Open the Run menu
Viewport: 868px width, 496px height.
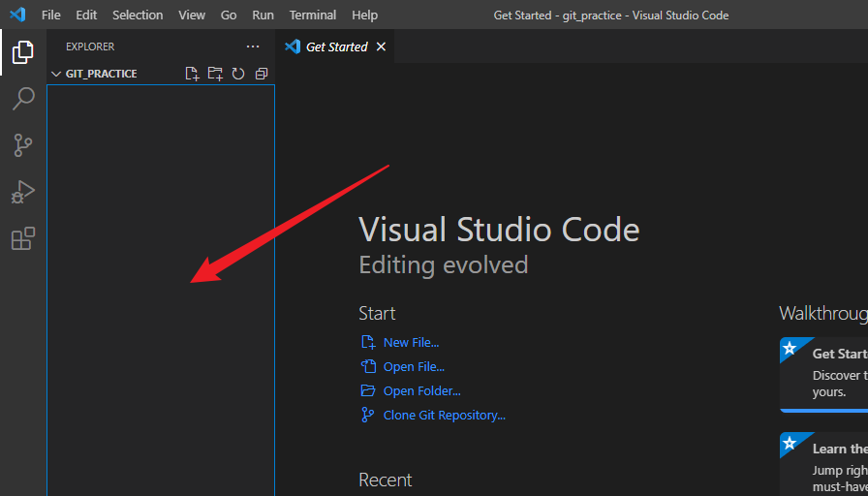coord(263,15)
